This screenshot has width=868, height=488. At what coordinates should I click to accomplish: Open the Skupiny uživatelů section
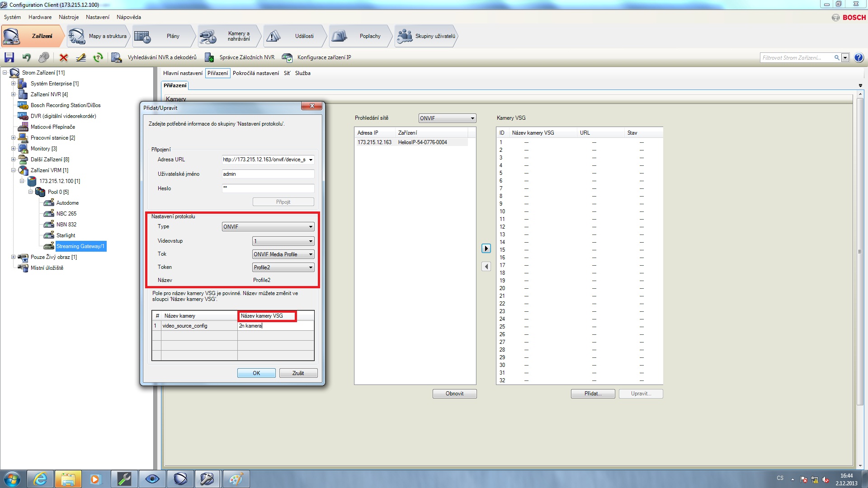tap(426, 36)
